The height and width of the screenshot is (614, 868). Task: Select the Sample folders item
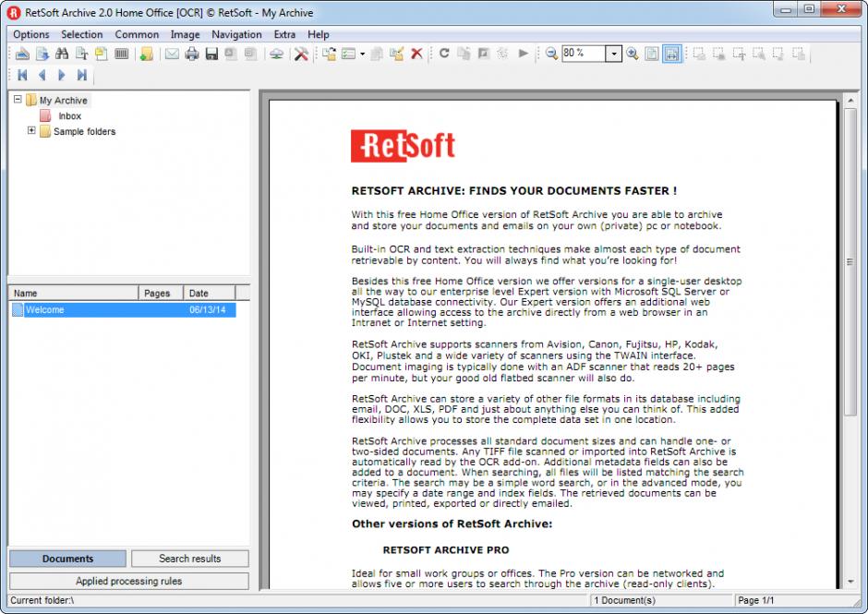pyautogui.click(x=84, y=131)
